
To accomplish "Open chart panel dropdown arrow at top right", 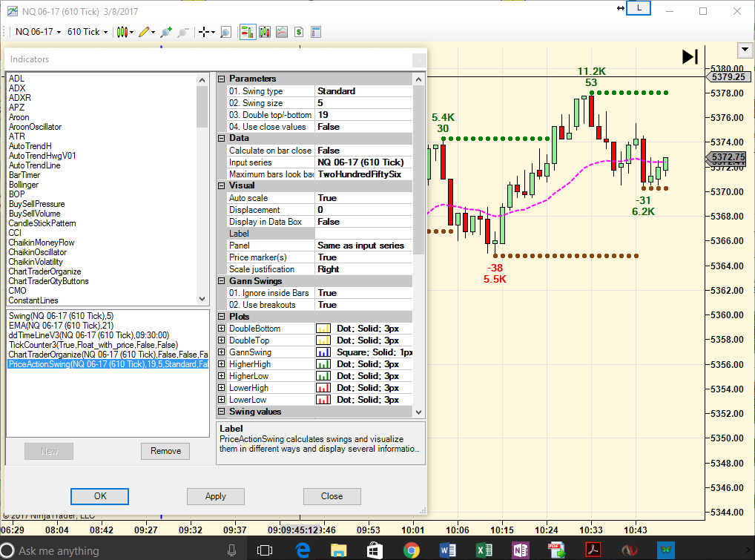I will (x=745, y=50).
